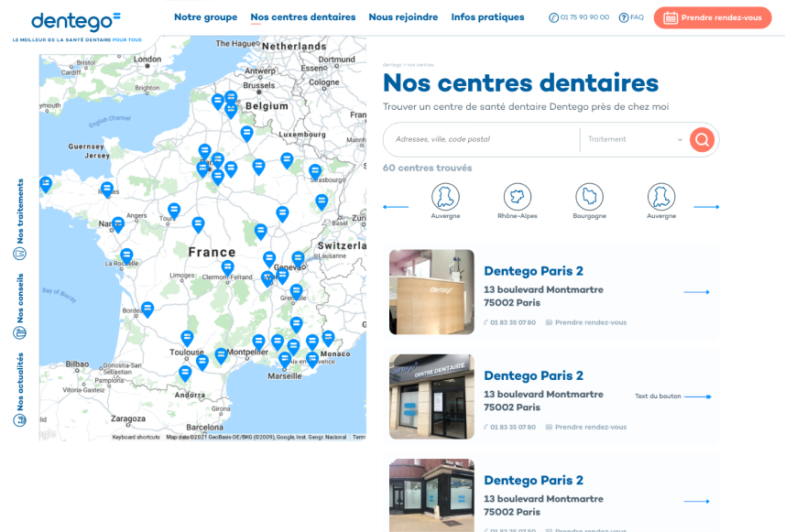The width and height of the screenshot is (785, 532).
Task: Open the FAQ link
Action: (x=637, y=17)
